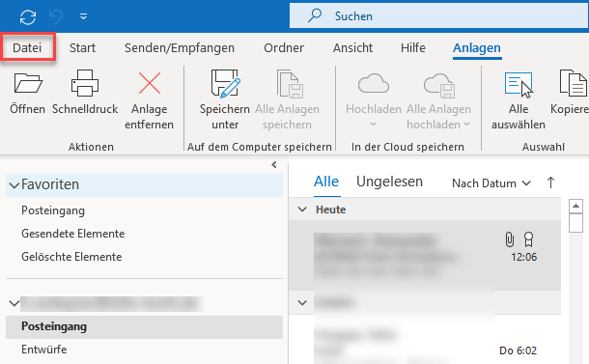
Task: Click Alle auswählen icon in Auswahl group
Action: click(x=519, y=84)
